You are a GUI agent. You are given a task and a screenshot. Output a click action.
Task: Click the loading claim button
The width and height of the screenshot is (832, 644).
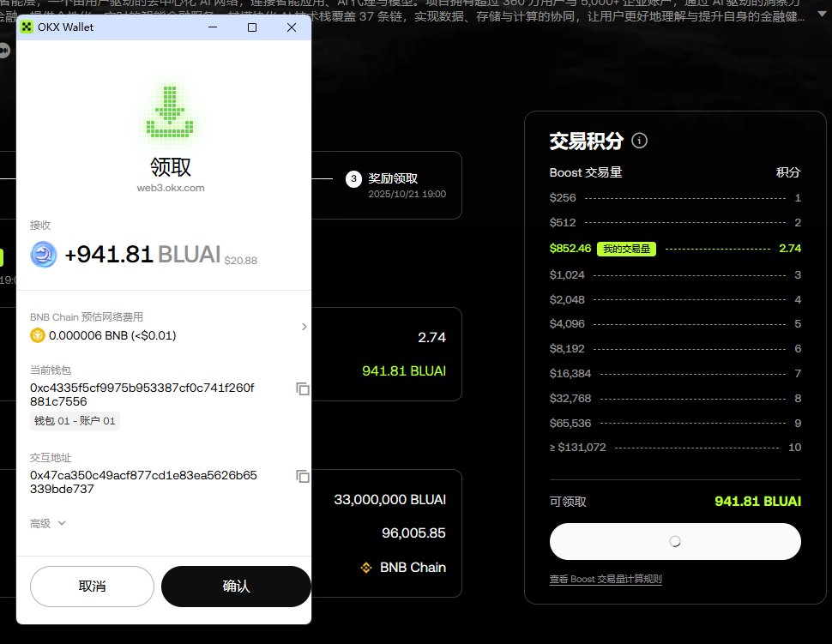[675, 541]
